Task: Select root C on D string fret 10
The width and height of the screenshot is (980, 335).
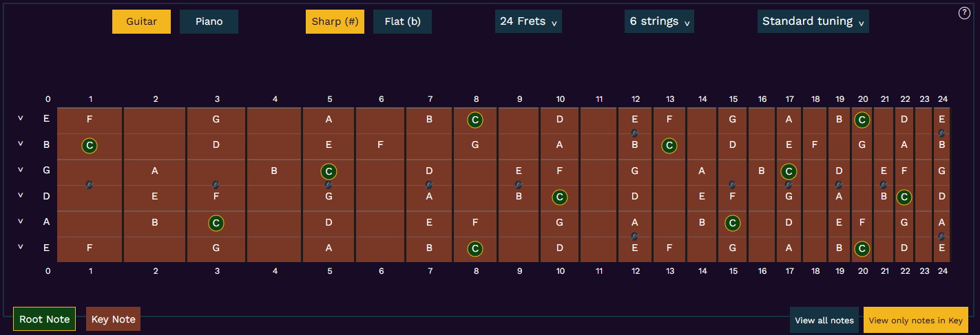Action: point(560,197)
